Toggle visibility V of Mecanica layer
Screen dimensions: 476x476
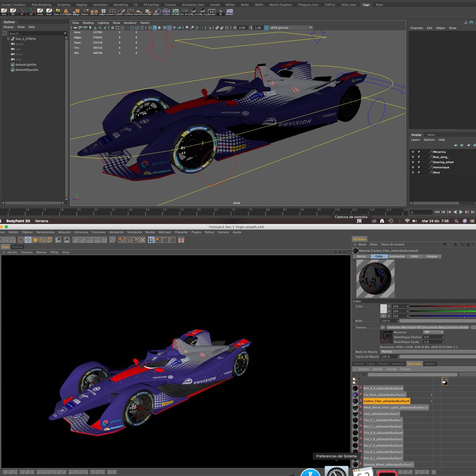coord(413,152)
